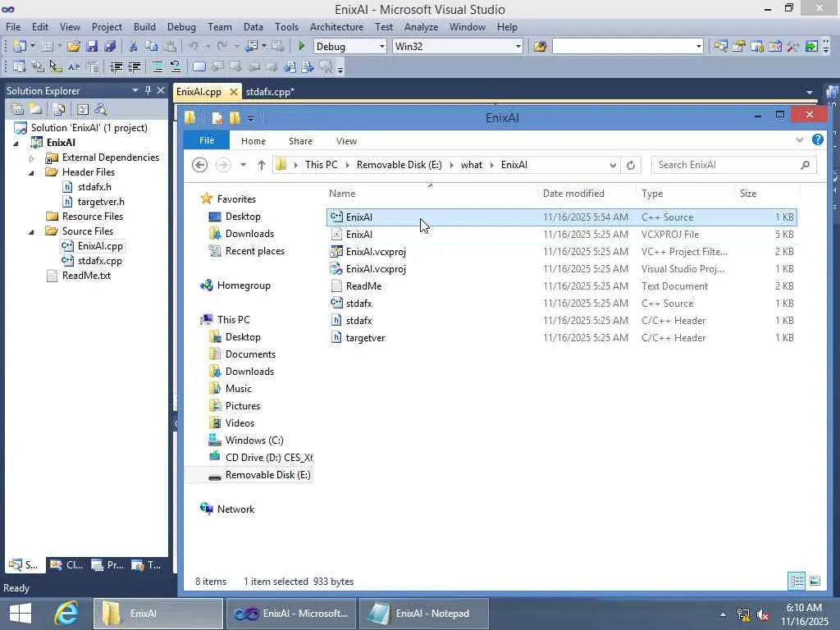Click the Decrease Indent icon
This screenshot has height=630, width=840.
(116, 66)
